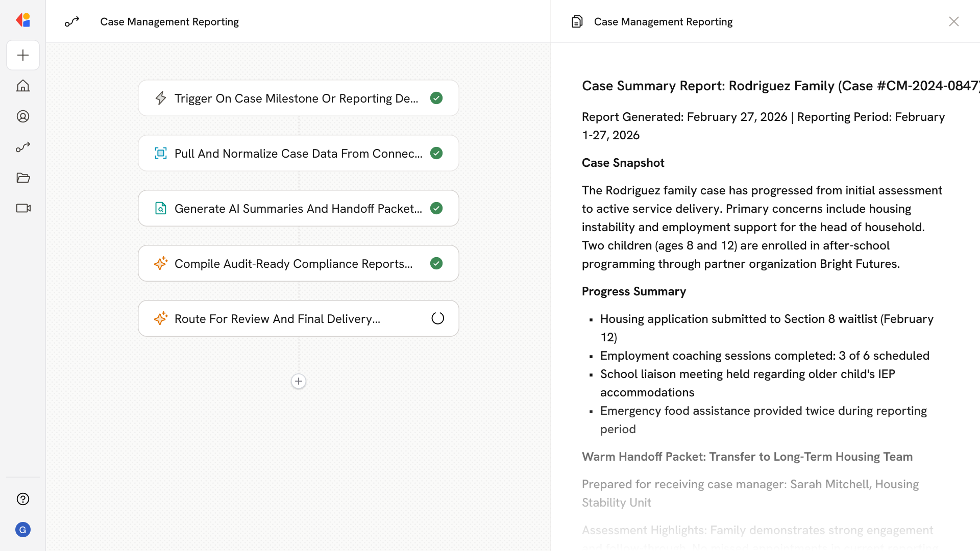
Task: Open Generate AI Summaries And Handoff step
Action: pos(298,209)
